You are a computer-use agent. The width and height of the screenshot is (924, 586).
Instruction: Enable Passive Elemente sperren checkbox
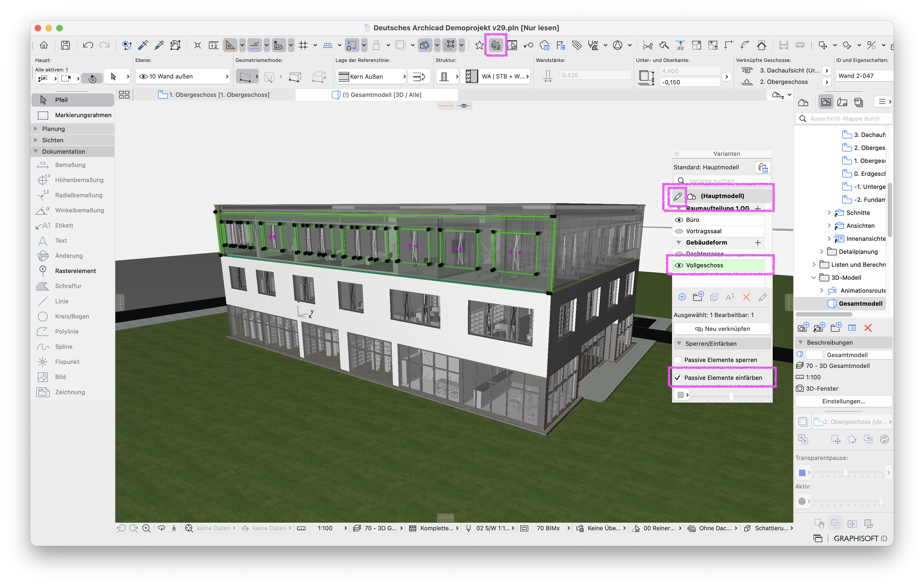(678, 360)
